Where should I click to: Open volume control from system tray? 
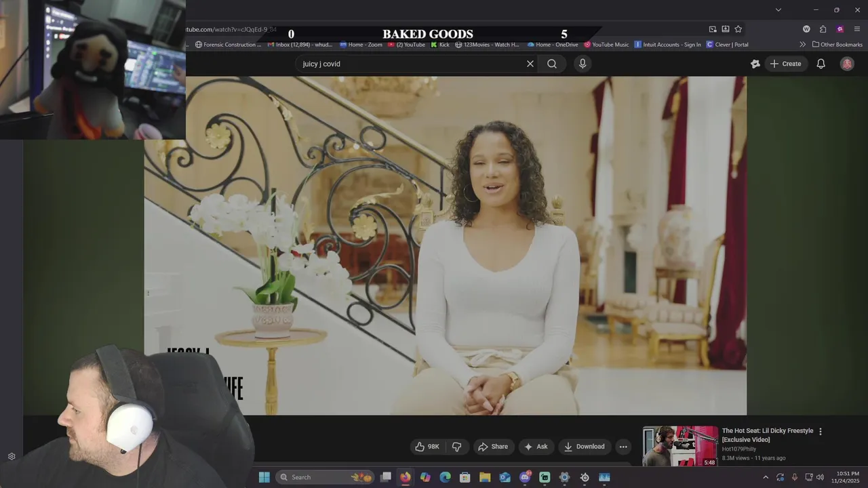pos(820,477)
